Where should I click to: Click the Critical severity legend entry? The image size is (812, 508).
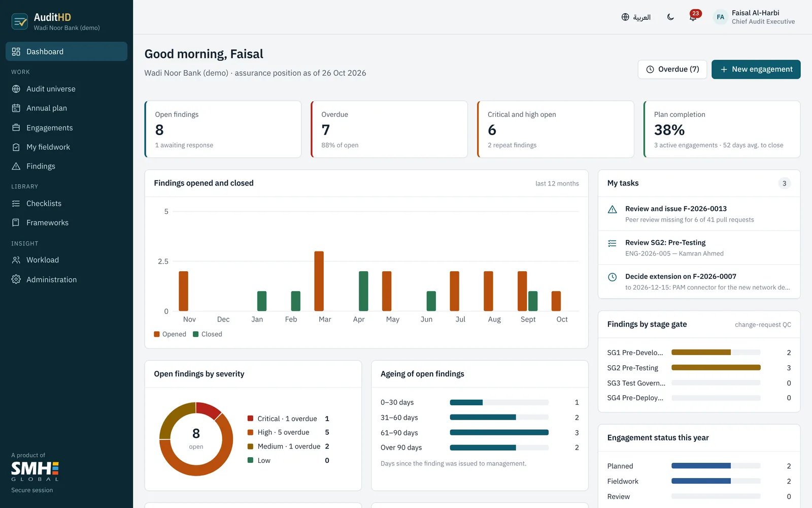[x=288, y=419]
